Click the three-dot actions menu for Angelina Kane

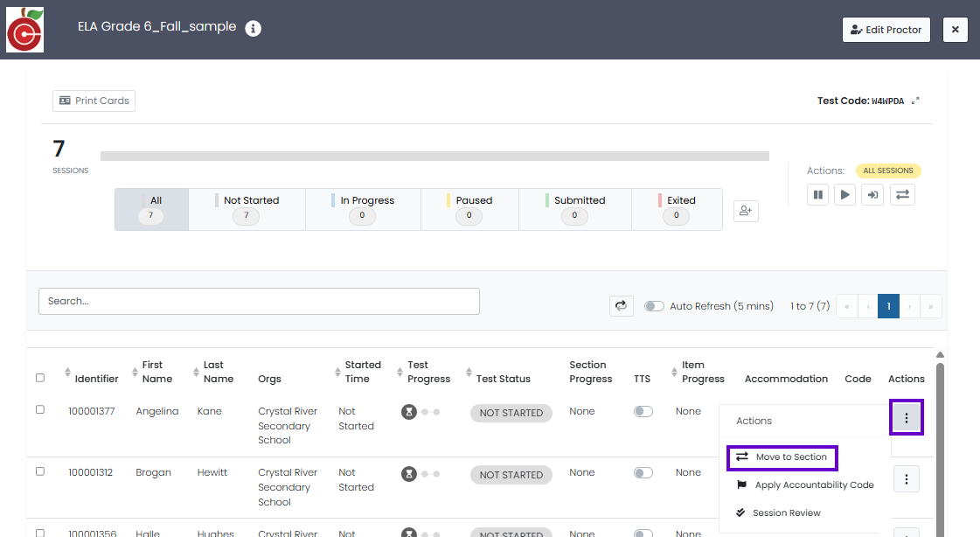click(x=907, y=417)
